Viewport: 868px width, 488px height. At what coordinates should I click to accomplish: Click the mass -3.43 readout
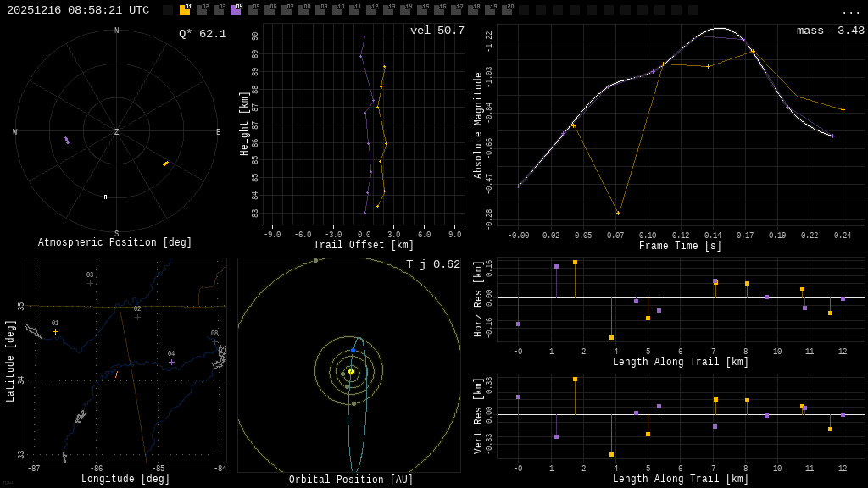coord(830,30)
